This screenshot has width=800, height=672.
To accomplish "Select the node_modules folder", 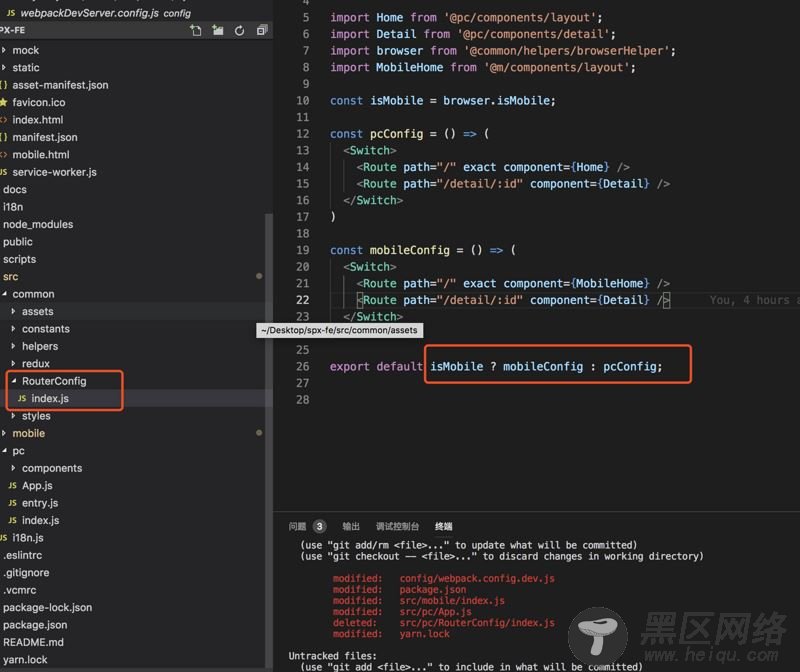I will [x=38, y=225].
